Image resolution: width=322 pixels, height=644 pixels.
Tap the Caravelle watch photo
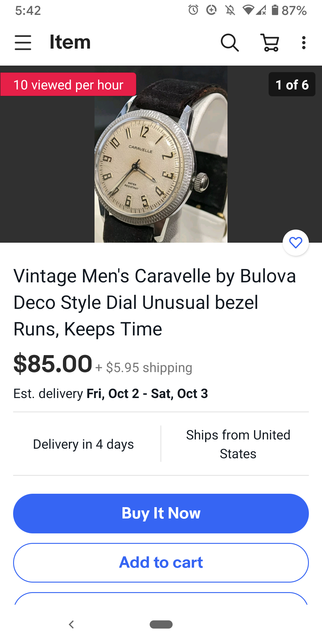pyautogui.click(x=161, y=154)
